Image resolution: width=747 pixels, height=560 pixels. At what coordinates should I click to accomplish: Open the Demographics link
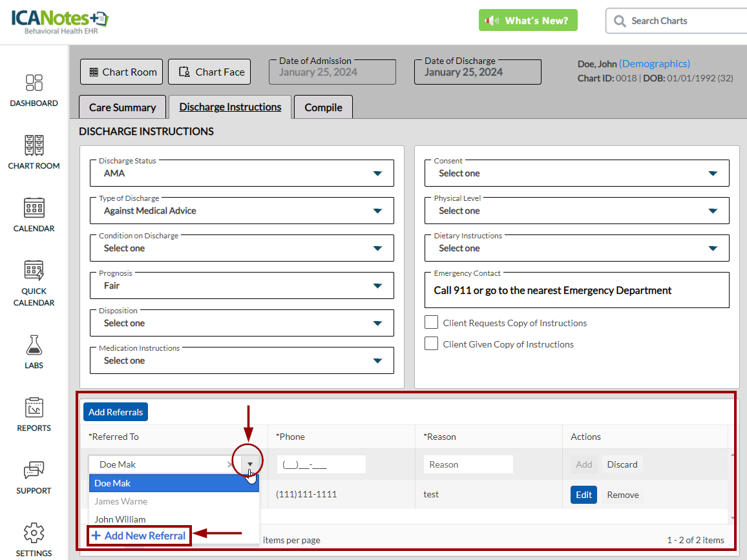[654, 63]
